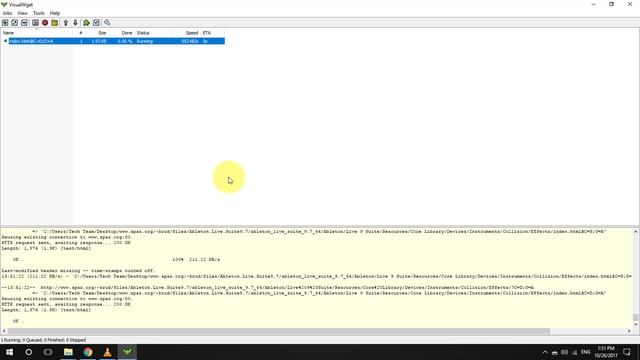Stop the job with red circle icon
The height and width of the screenshot is (360, 640).
(x=45, y=22)
